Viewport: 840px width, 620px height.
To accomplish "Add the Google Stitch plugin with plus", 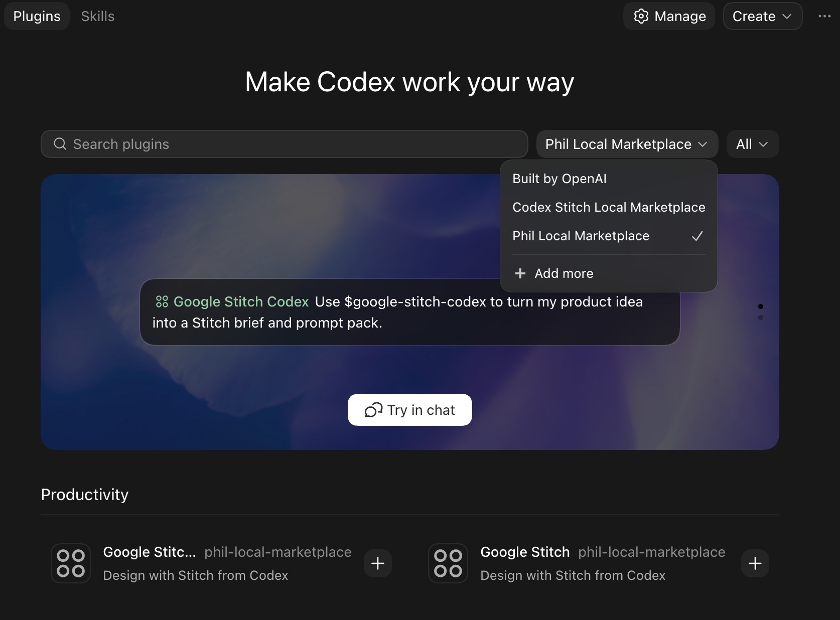I will pos(755,563).
